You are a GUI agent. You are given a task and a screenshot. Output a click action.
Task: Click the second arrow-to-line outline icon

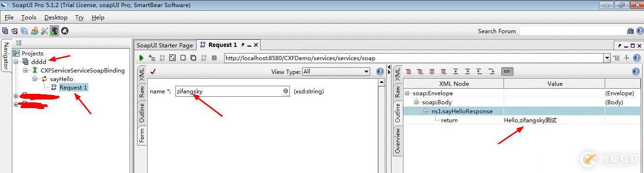tap(468, 72)
